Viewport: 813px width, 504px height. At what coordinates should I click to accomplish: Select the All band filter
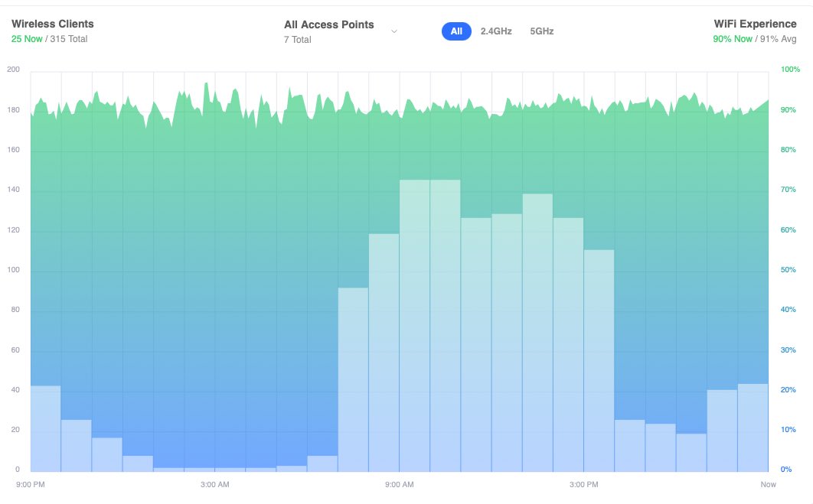click(x=456, y=31)
